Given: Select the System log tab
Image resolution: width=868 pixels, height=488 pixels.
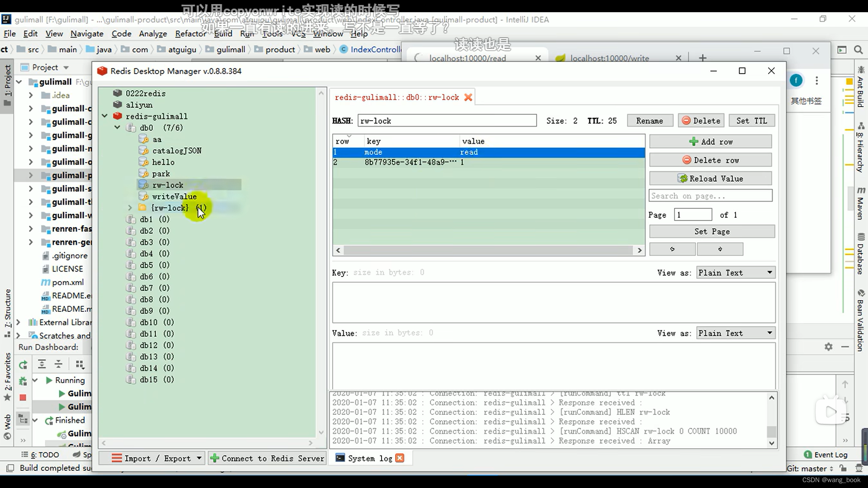Looking at the screenshot, I should 369,458.
